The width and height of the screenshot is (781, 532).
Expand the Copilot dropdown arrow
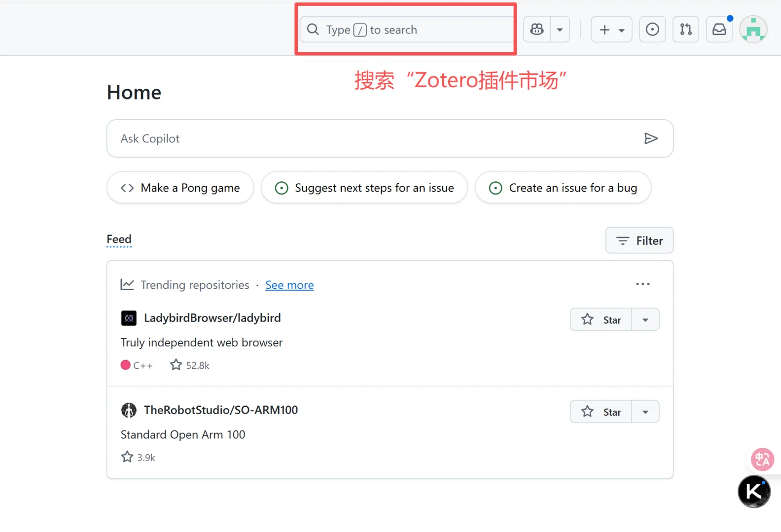point(560,30)
